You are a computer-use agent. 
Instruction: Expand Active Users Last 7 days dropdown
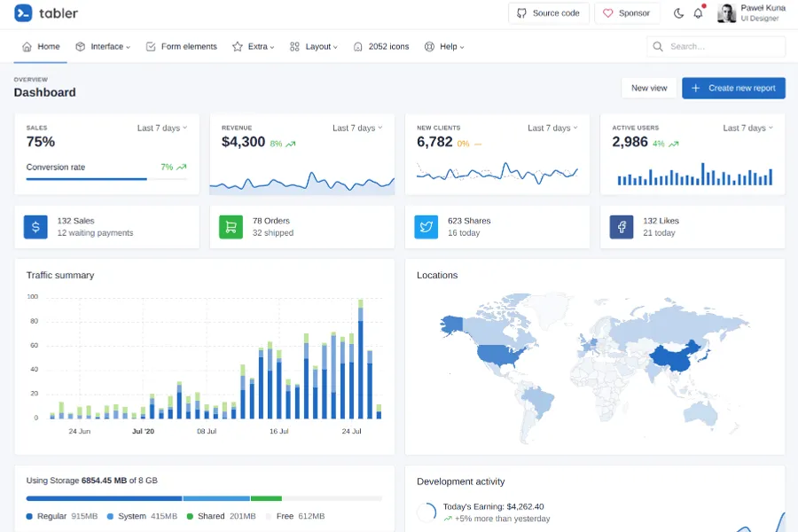[747, 128]
